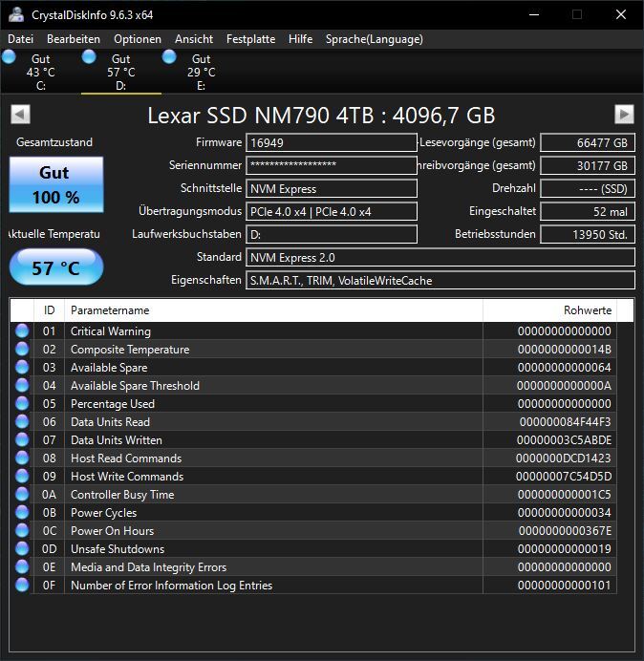Click the Rohwerte column header
The width and height of the screenshot is (644, 661).
pos(549,310)
